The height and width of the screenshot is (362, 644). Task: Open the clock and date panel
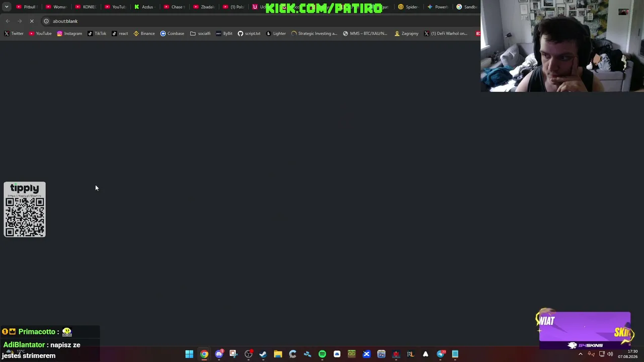(x=628, y=354)
